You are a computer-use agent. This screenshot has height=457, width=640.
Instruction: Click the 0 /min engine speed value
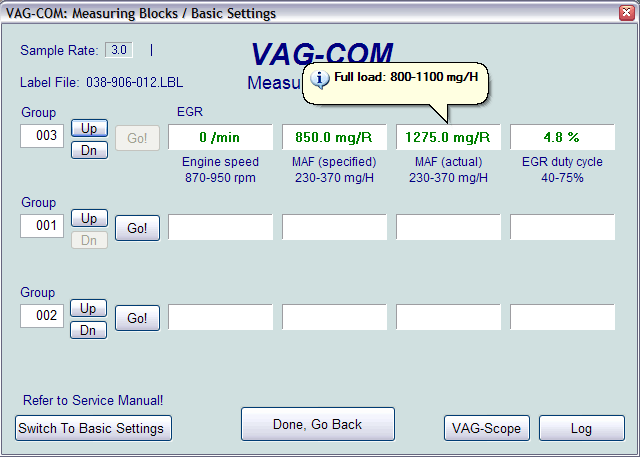coord(220,137)
